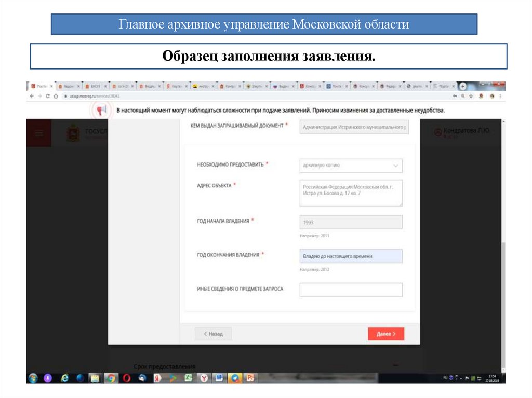Click the 'Например: 2011' hint text

click(x=314, y=236)
